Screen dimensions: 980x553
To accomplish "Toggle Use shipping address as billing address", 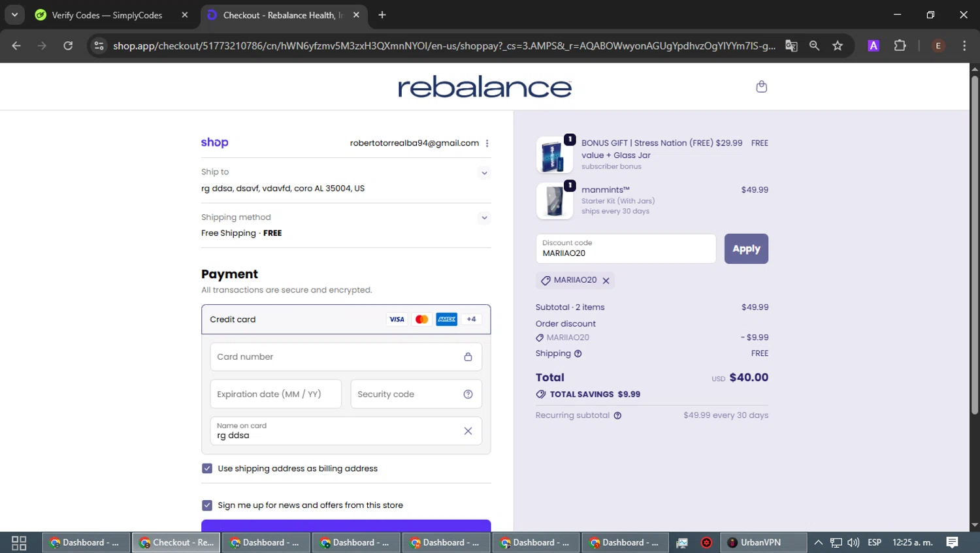I will point(207,468).
